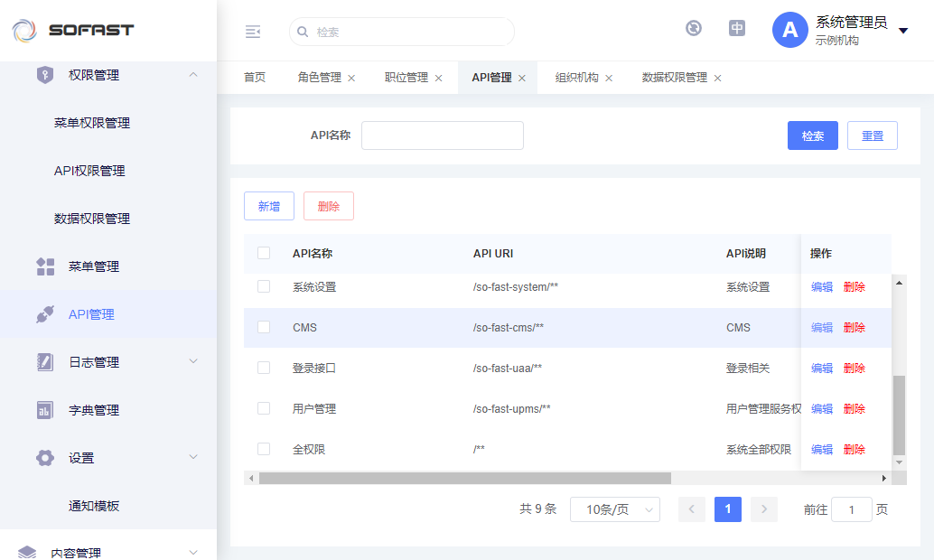The width and height of the screenshot is (934, 560).
Task: Check the CMS row checkbox
Action: (x=264, y=327)
